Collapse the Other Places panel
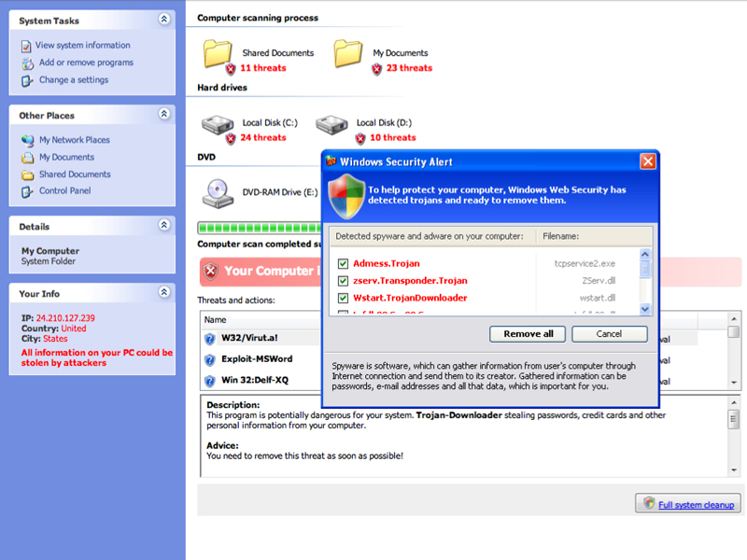The width and height of the screenshot is (747, 560). pyautogui.click(x=164, y=114)
